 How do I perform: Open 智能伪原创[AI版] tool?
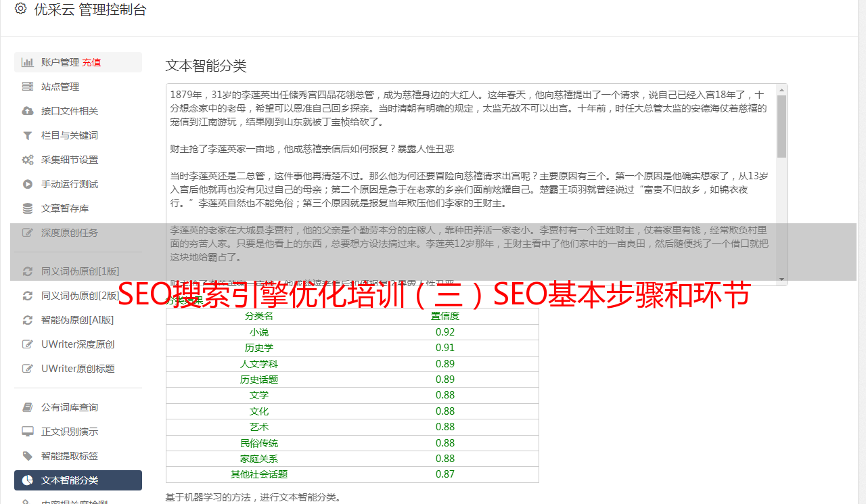pyautogui.click(x=77, y=320)
